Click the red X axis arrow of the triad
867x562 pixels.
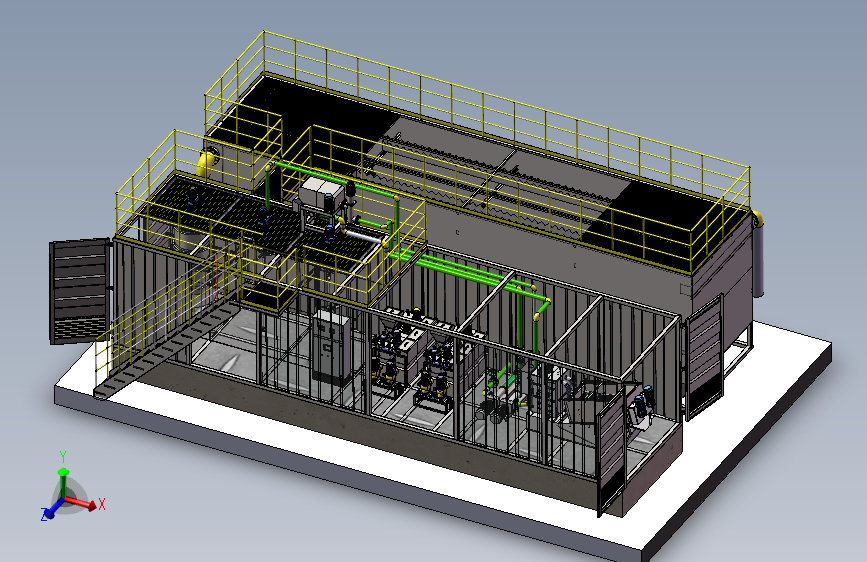pyautogui.click(x=82, y=502)
